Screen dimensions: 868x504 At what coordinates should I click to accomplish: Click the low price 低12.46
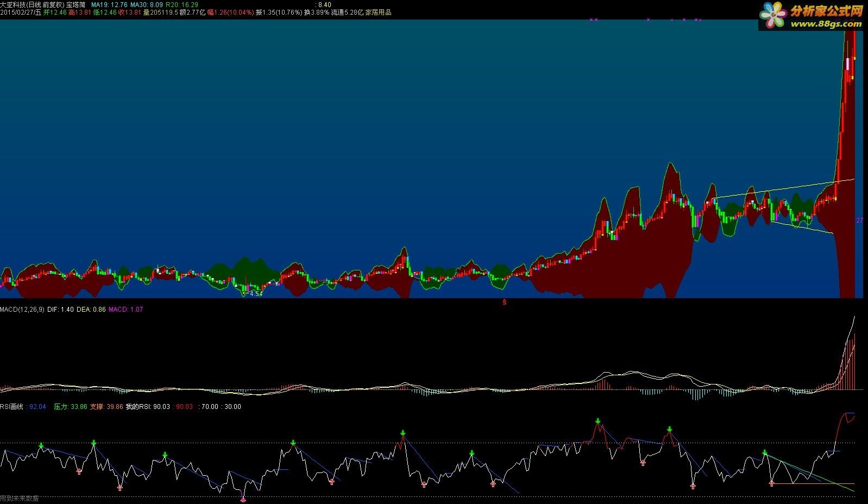(x=105, y=12)
